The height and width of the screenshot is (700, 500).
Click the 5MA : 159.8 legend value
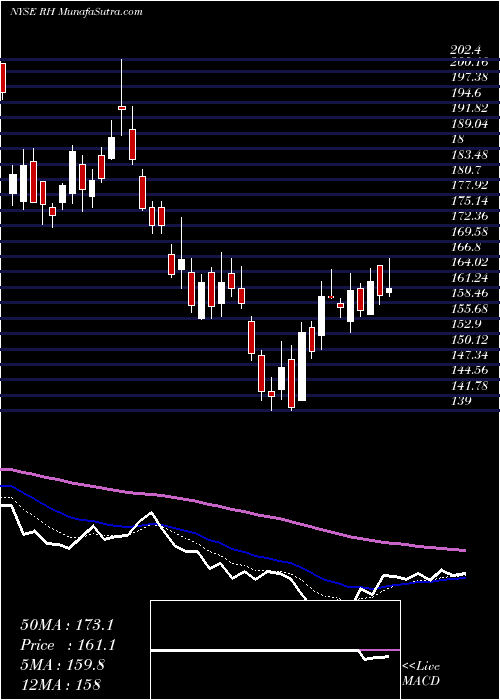(62, 664)
